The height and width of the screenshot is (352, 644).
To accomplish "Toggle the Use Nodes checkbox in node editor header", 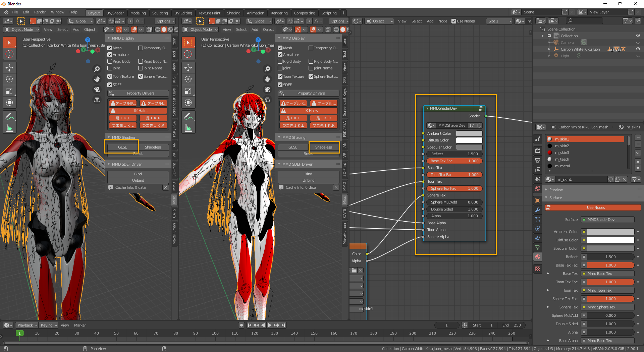I will [x=454, y=21].
